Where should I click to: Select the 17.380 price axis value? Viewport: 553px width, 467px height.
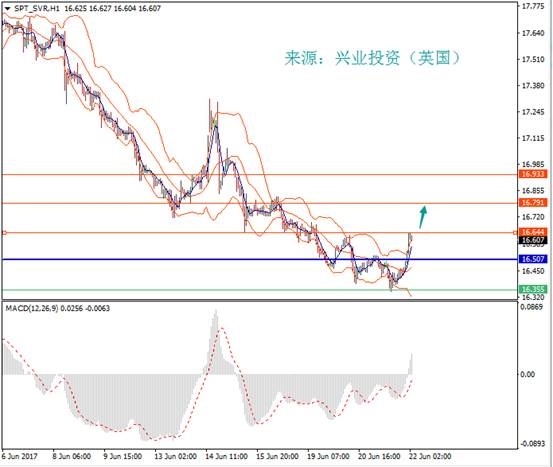coord(533,86)
